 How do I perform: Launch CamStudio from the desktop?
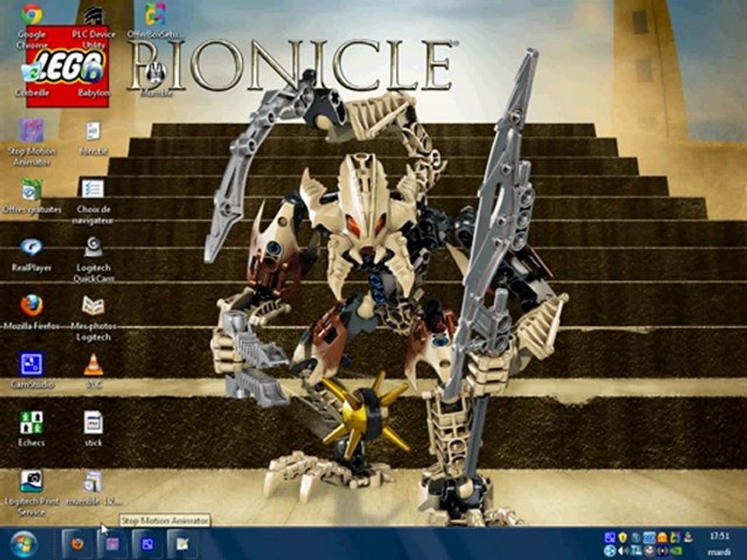point(31,370)
